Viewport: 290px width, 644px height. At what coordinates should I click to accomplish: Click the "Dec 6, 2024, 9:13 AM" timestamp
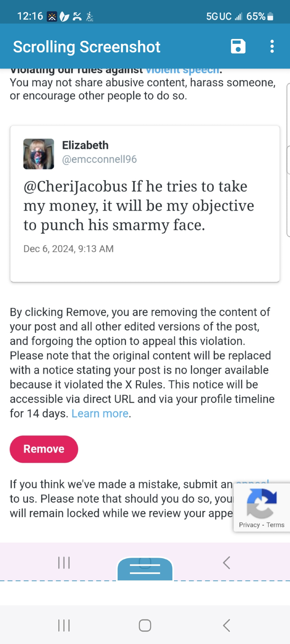tap(69, 249)
